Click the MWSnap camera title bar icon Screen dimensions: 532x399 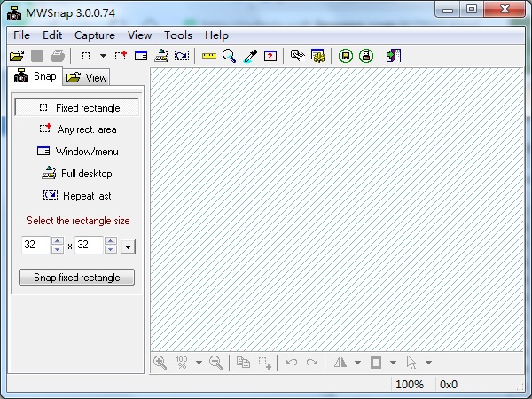pos(14,13)
